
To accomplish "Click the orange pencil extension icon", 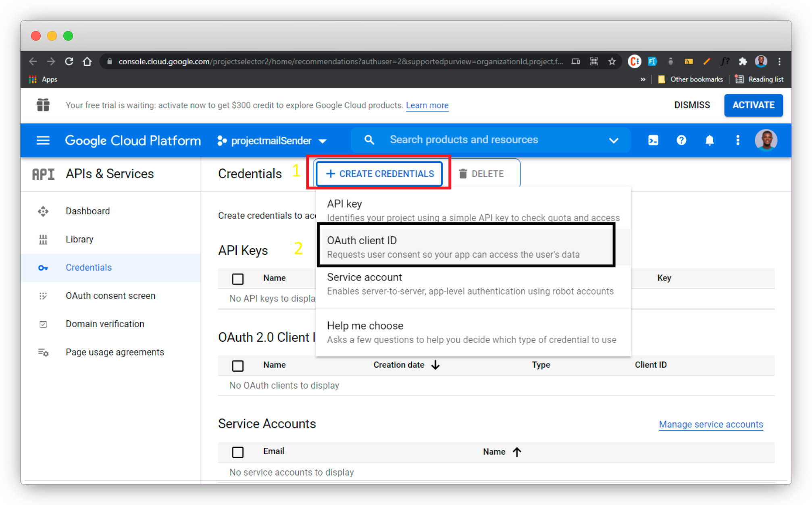I will point(706,61).
